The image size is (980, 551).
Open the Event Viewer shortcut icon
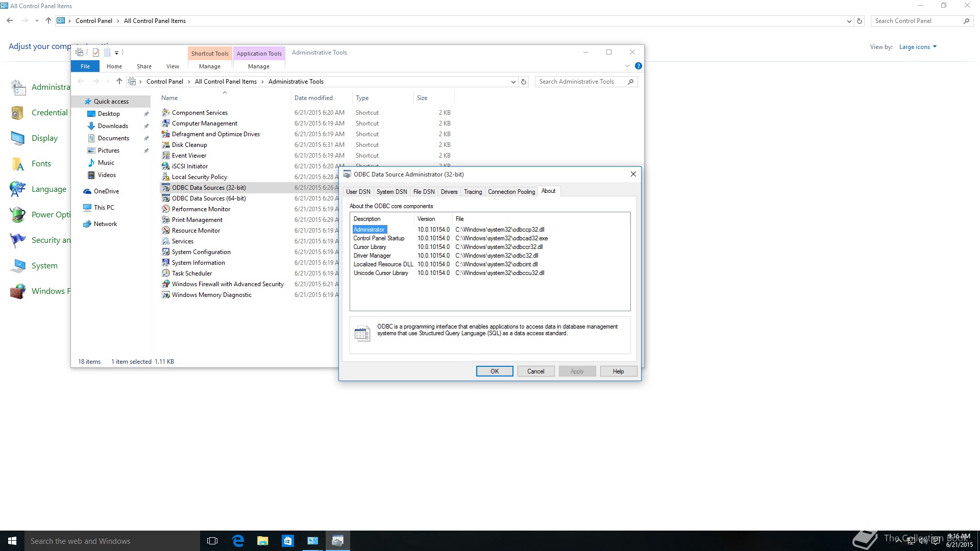[x=165, y=156]
